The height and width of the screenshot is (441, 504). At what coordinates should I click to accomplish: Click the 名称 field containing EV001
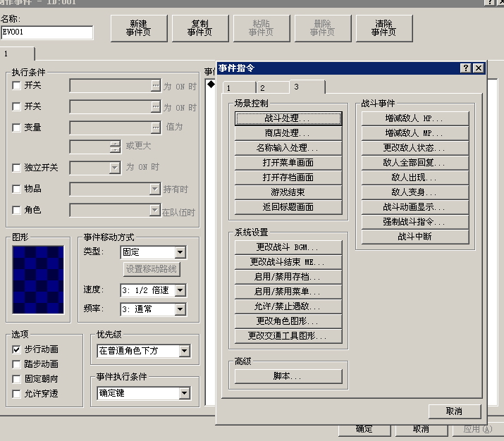(47, 32)
